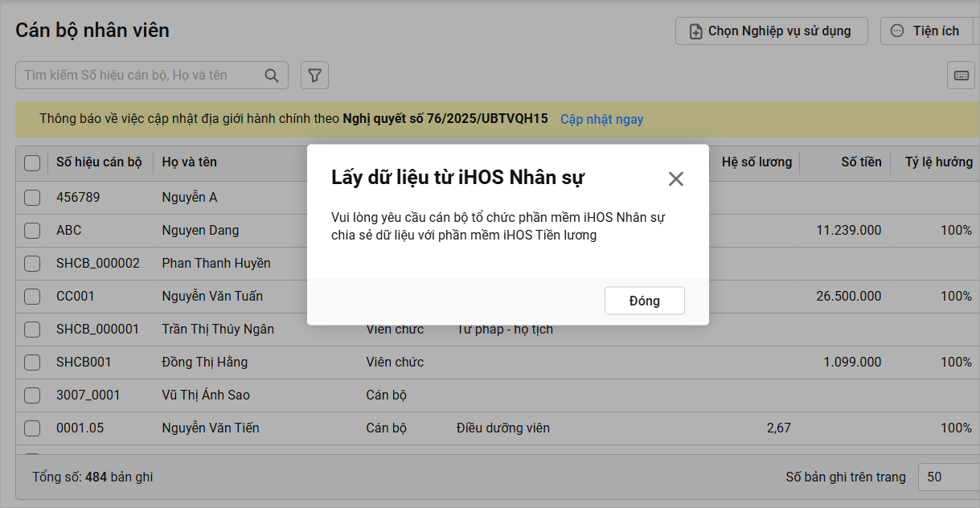This screenshot has width=980, height=508.
Task: Open Chọn Nghiệp vụ sử dụng
Action: pyautogui.click(x=772, y=31)
